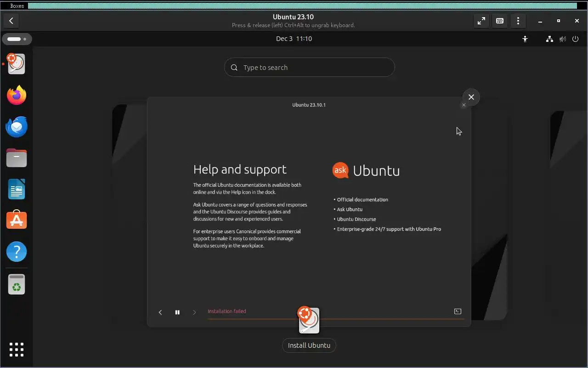Click the small close button beside Ubuntu 23.10.1 title

pos(464,105)
